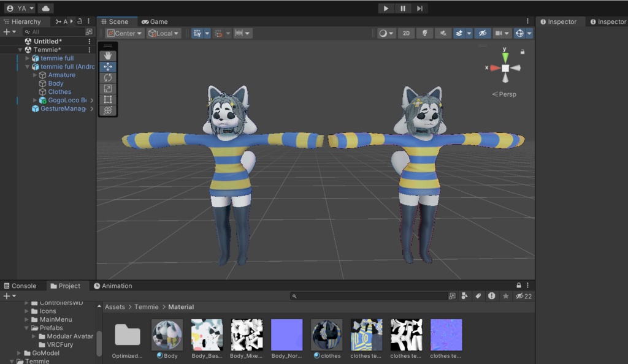628x364 pixels.
Task: Switch to the Game tab
Action: click(155, 21)
